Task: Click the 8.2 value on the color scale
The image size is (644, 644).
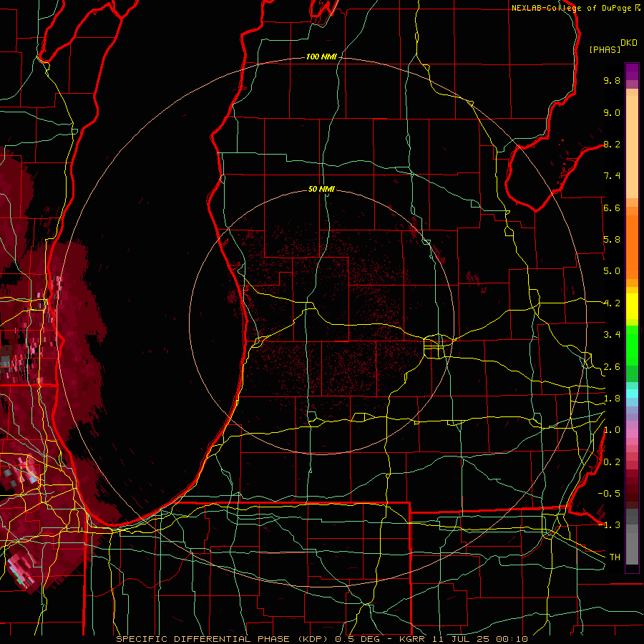Action: 612,144
